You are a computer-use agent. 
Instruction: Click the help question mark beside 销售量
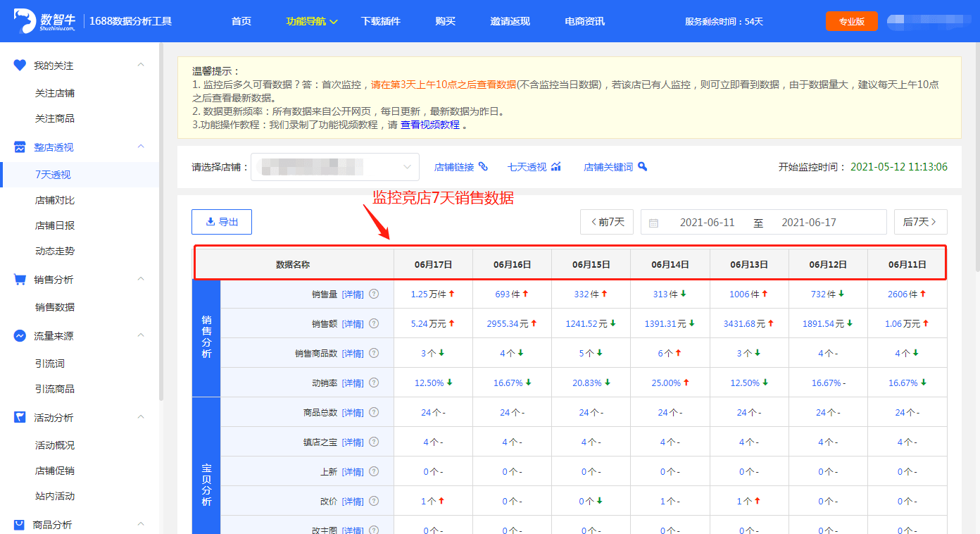click(x=374, y=294)
